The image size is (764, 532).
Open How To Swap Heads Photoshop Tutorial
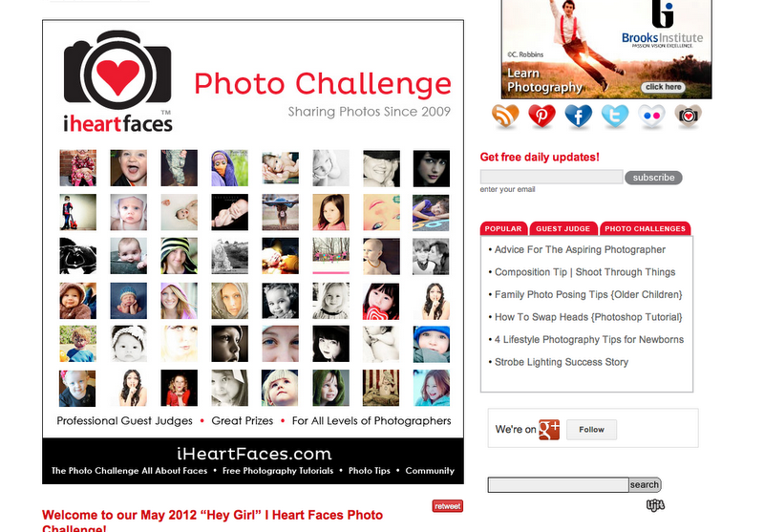click(588, 317)
